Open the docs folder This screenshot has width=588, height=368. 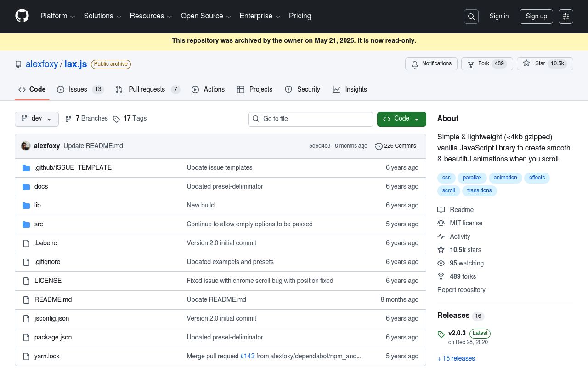point(41,186)
